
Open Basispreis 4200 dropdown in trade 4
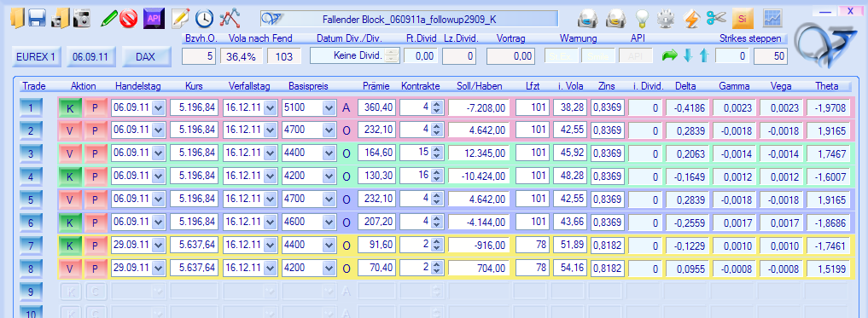329,176
